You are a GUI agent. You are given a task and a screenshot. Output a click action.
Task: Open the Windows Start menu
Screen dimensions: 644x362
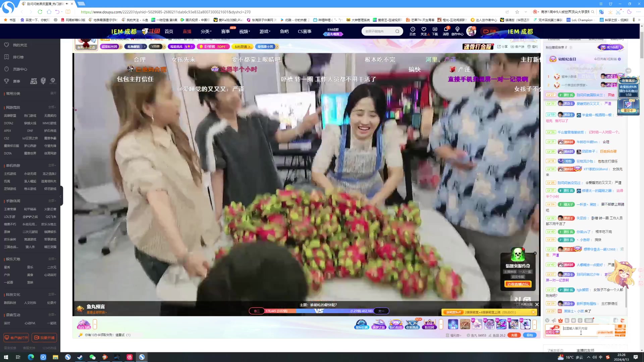pos(6,357)
